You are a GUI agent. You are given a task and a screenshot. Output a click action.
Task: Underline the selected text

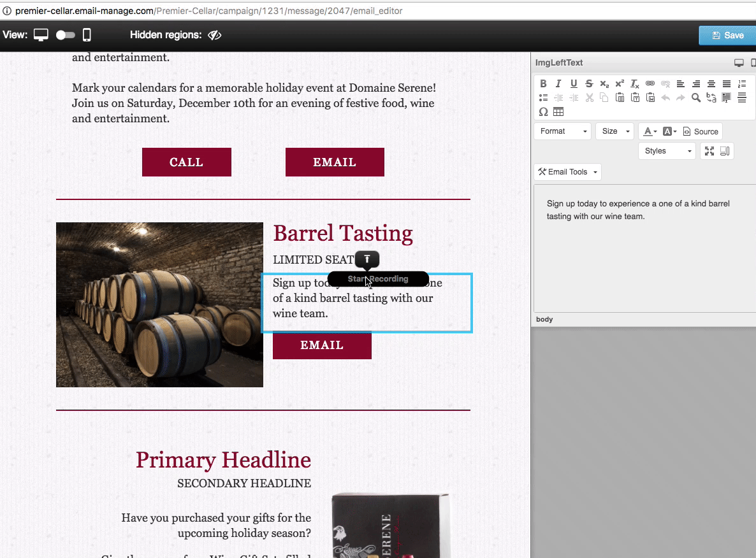coord(574,83)
